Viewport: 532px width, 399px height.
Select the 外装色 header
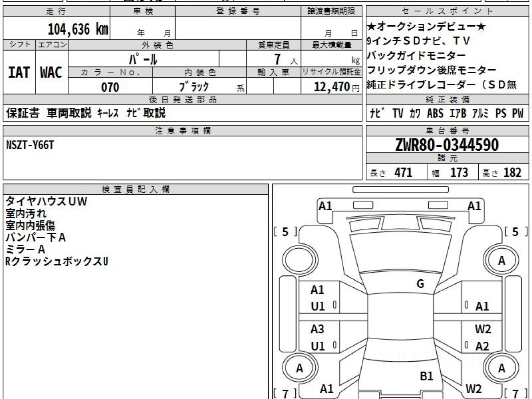click(x=157, y=45)
